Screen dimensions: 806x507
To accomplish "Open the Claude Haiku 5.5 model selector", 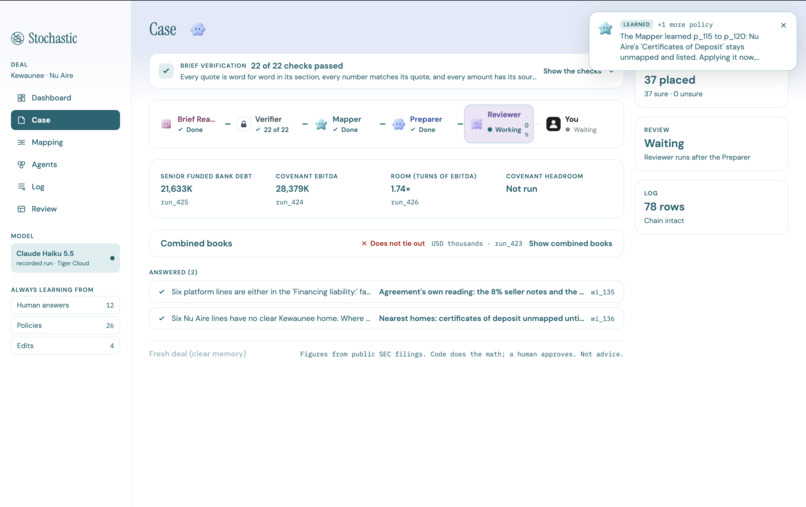I will point(65,258).
